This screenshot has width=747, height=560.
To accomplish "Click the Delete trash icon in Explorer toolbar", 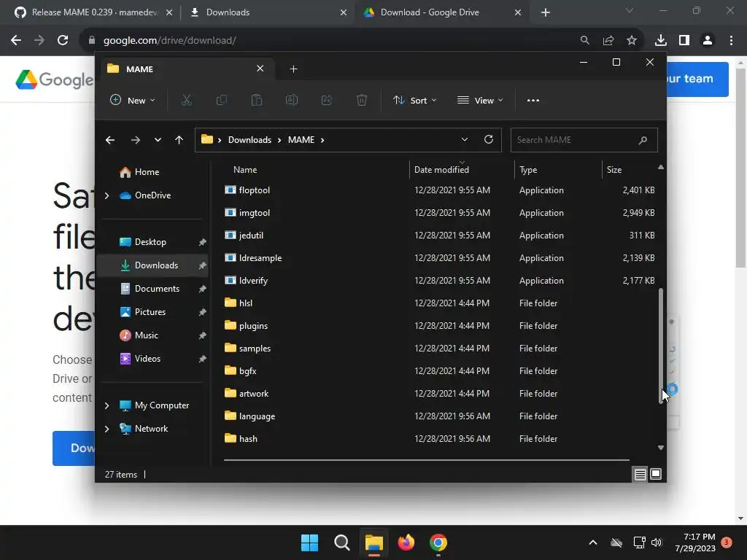I will [362, 100].
